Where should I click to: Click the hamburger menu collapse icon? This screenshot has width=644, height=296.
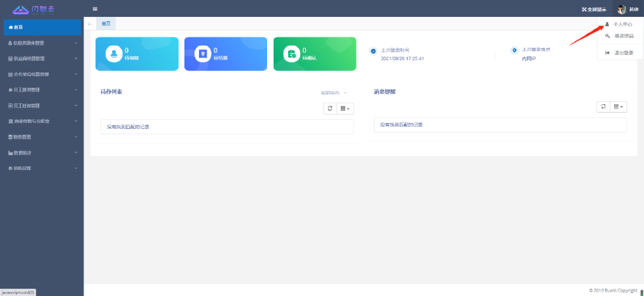click(95, 9)
